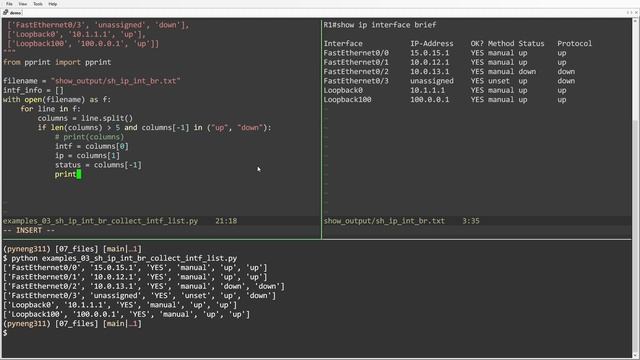The height and width of the screenshot is (360, 640).
Task: Click the filename assignment line in editor
Action: (x=92, y=81)
